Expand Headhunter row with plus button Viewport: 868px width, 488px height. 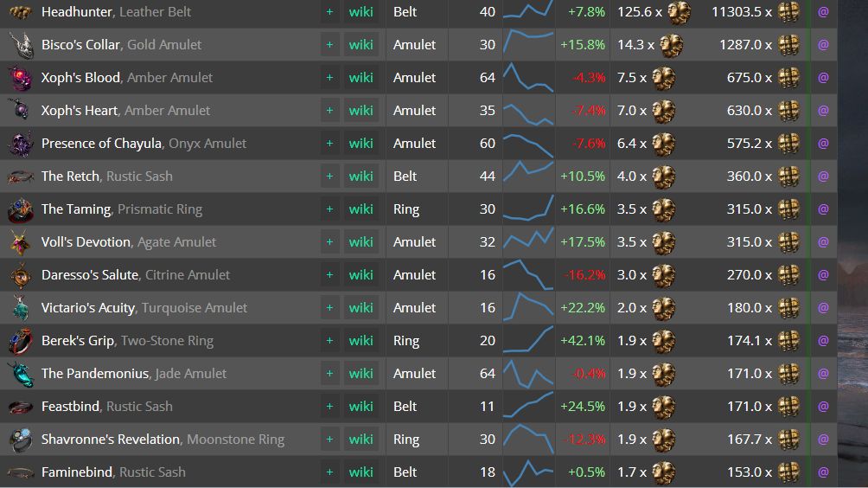(329, 12)
